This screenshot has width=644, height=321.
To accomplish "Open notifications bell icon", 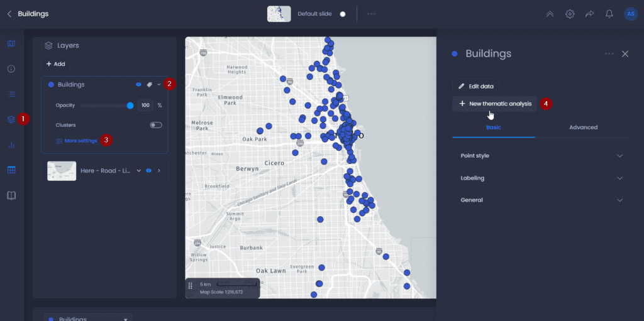I will pos(609,14).
